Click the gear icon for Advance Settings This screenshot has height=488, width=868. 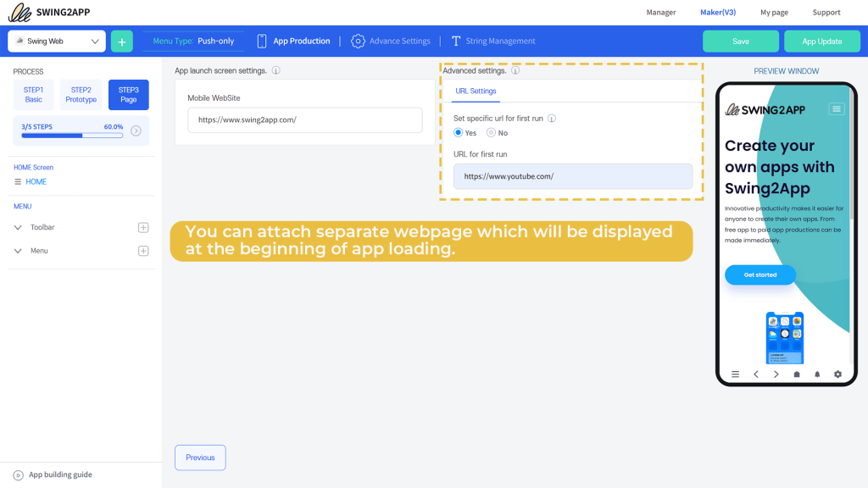coord(359,41)
